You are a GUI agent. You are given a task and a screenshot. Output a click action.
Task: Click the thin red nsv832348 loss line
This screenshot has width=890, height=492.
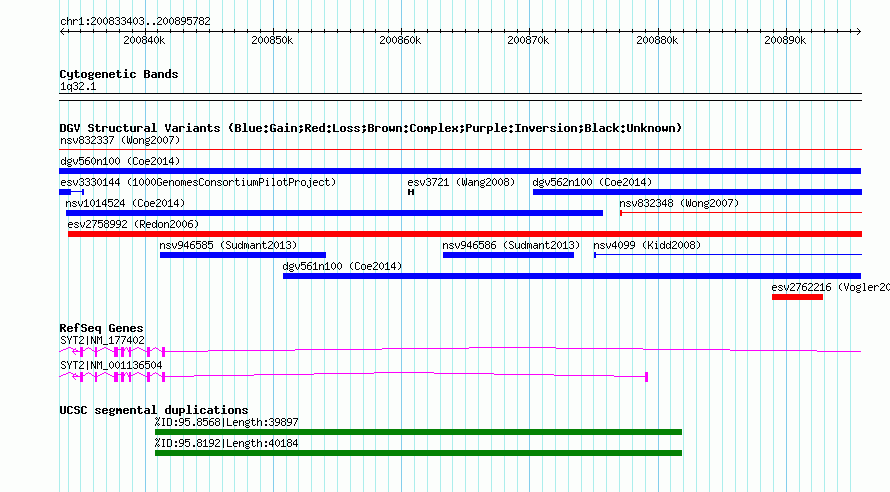point(741,213)
